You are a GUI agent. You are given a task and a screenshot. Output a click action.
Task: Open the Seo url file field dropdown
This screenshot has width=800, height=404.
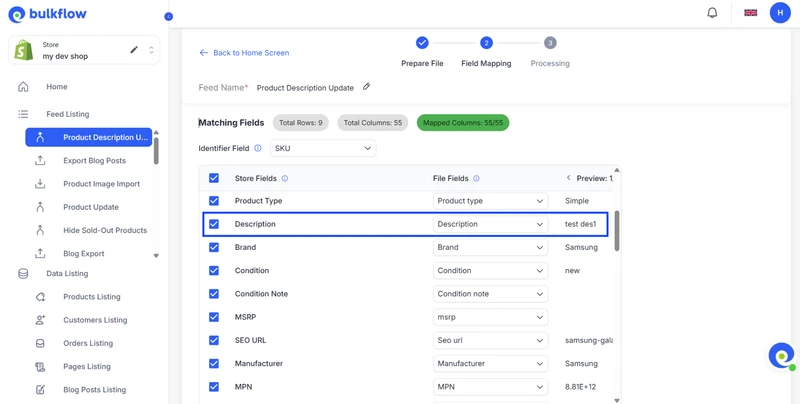[x=490, y=340]
